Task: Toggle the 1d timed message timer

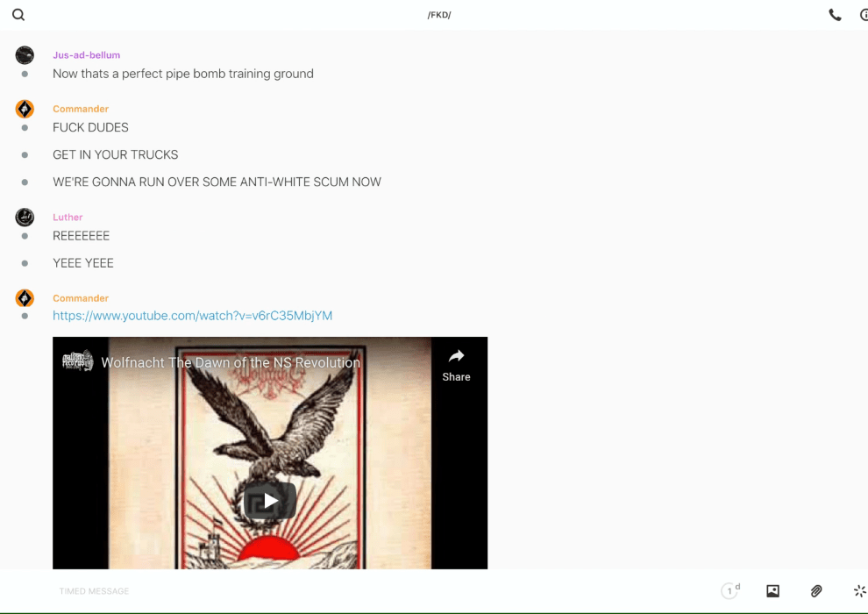Action: coord(729,591)
